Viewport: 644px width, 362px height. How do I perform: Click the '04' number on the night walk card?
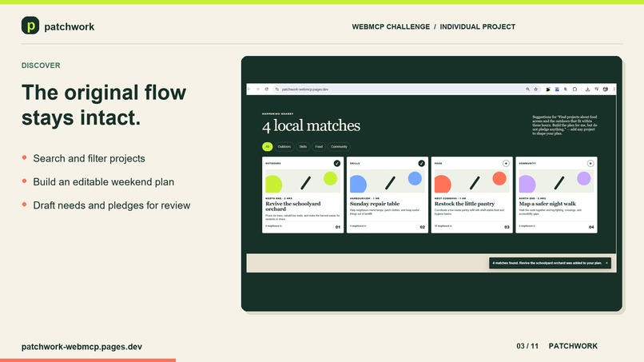tap(591, 227)
